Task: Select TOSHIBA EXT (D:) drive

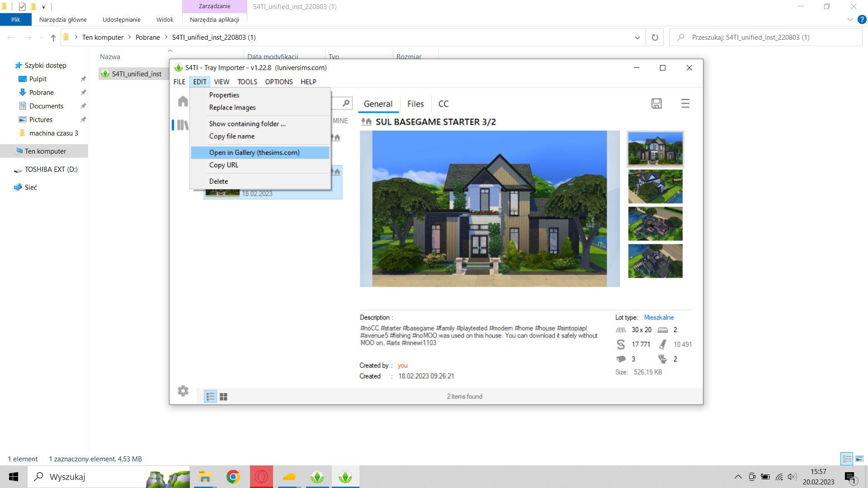Action: click(51, 169)
